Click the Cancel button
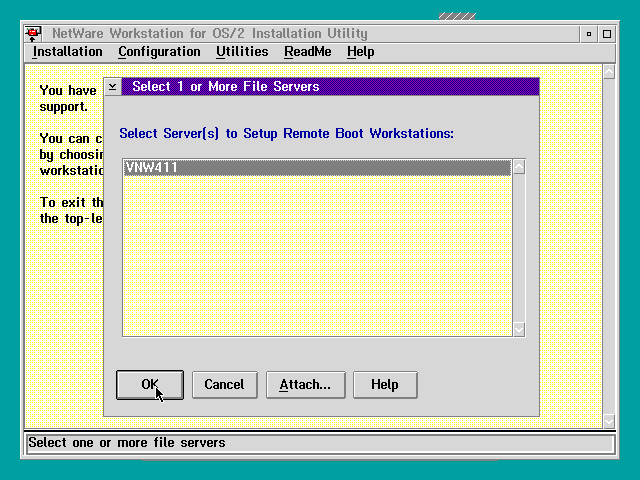Screen dimensions: 640x480 coord(224,384)
